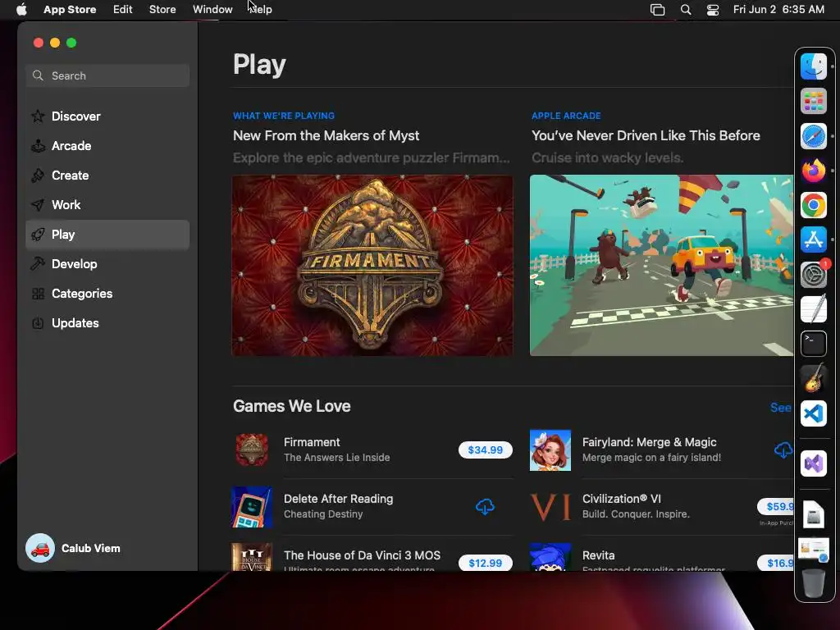Open the Store menu
The width and height of the screenshot is (840, 630).
click(162, 10)
